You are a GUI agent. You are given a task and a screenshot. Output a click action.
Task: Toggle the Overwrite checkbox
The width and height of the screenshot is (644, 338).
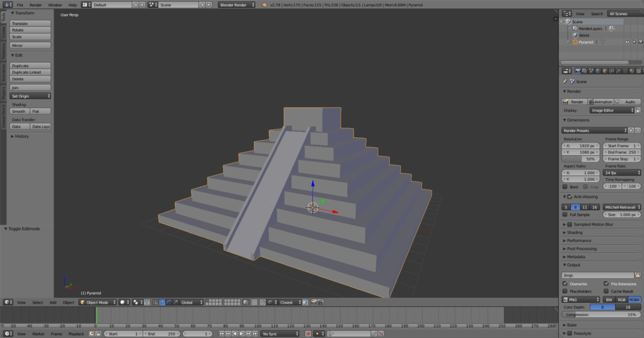coord(565,284)
